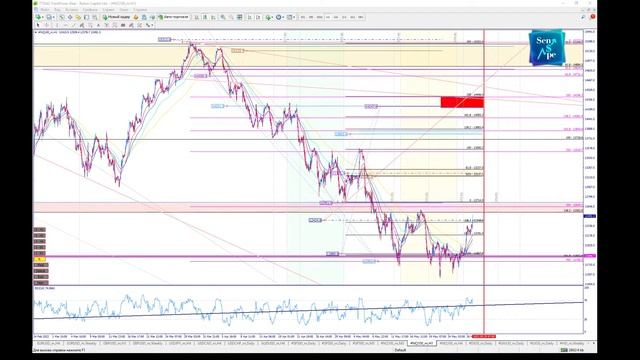Open search magnifier at top right

(x=583, y=17)
